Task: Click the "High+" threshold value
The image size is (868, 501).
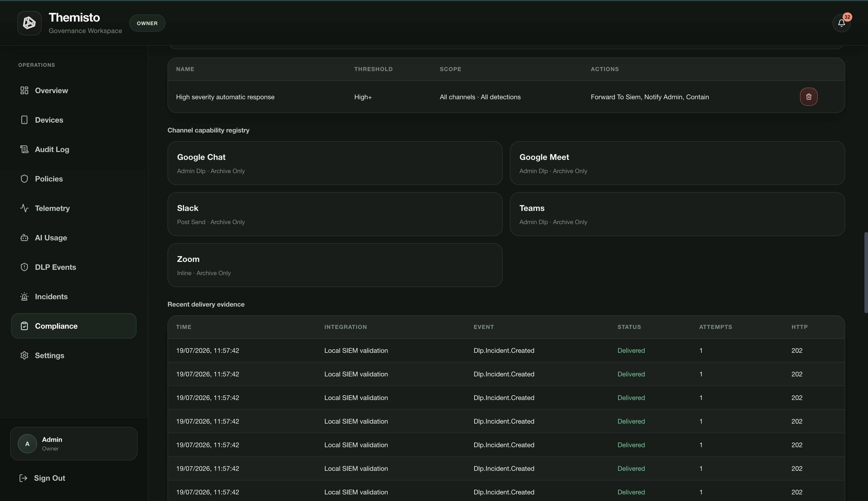Action: (x=363, y=97)
